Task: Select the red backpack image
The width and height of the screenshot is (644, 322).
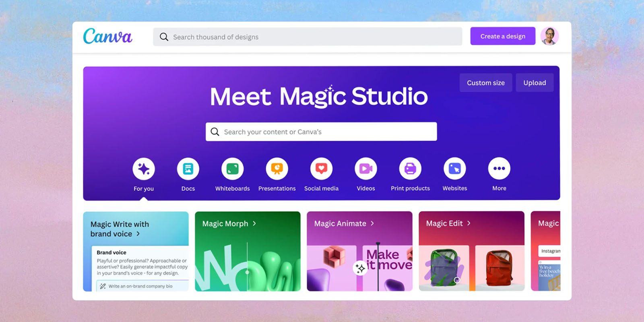Action: pyautogui.click(x=499, y=268)
